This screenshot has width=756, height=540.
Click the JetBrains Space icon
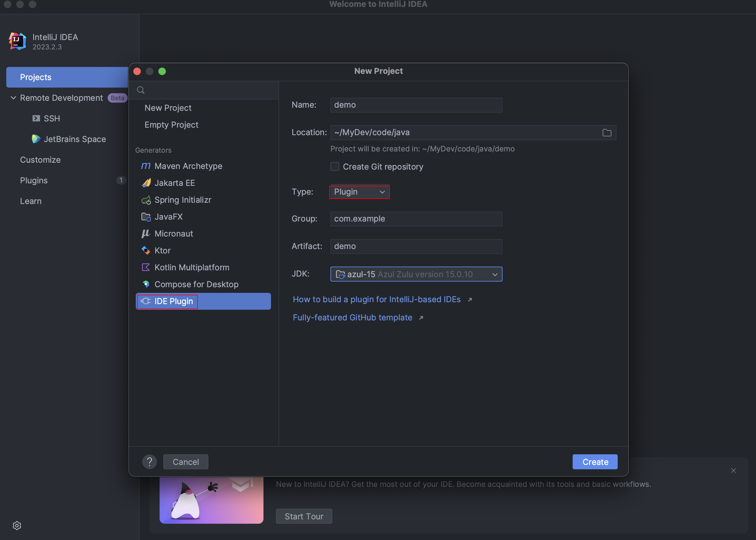[x=36, y=139]
